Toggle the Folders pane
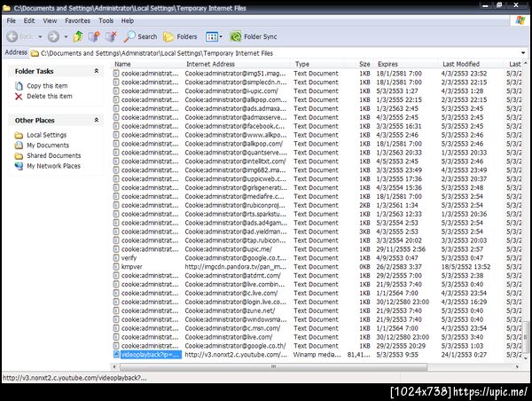 point(180,36)
